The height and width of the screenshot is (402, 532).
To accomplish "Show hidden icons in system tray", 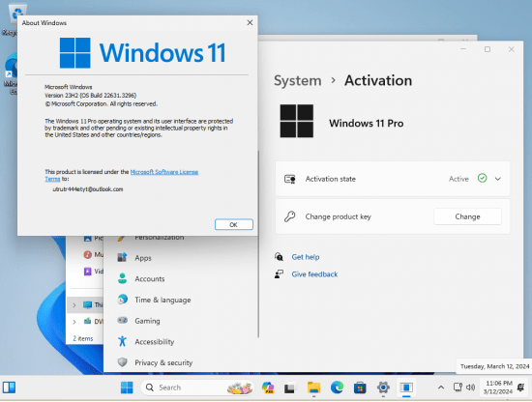I will click(441, 388).
